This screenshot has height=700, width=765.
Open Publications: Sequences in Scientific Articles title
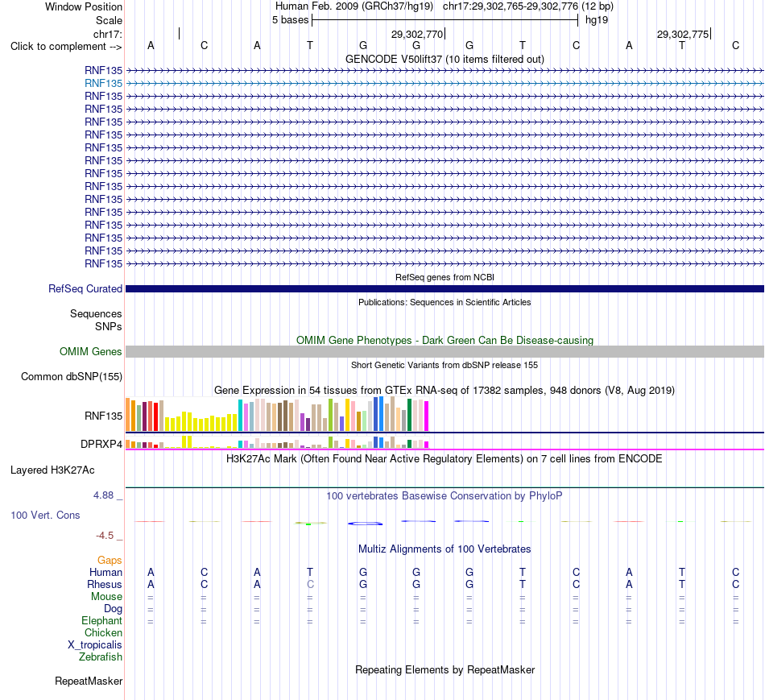[x=445, y=302]
